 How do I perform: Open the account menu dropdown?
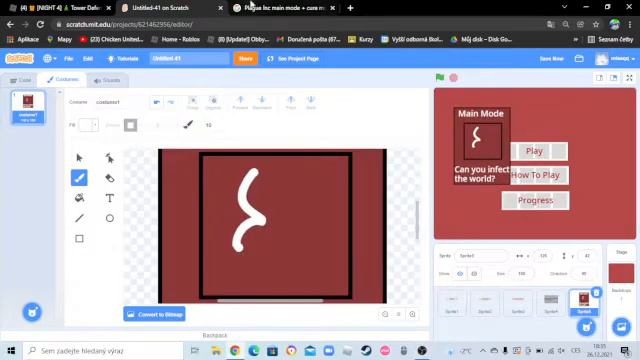click(615, 58)
